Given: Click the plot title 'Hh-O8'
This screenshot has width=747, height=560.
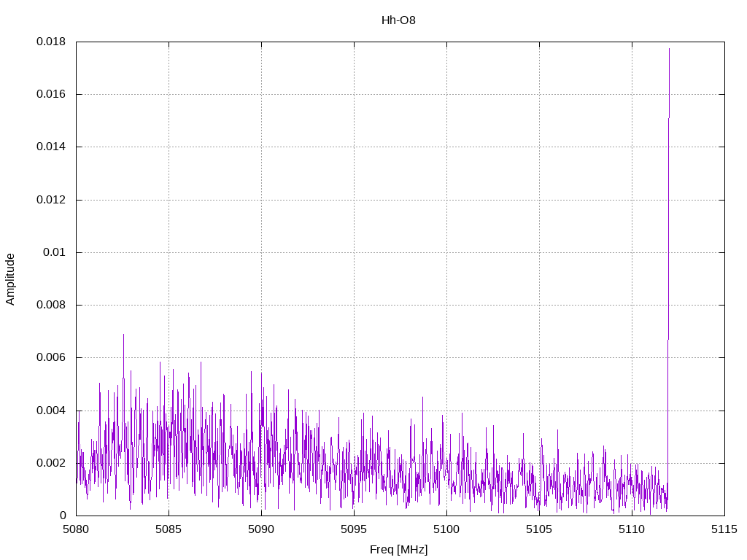Looking at the screenshot, I should pos(398,20).
